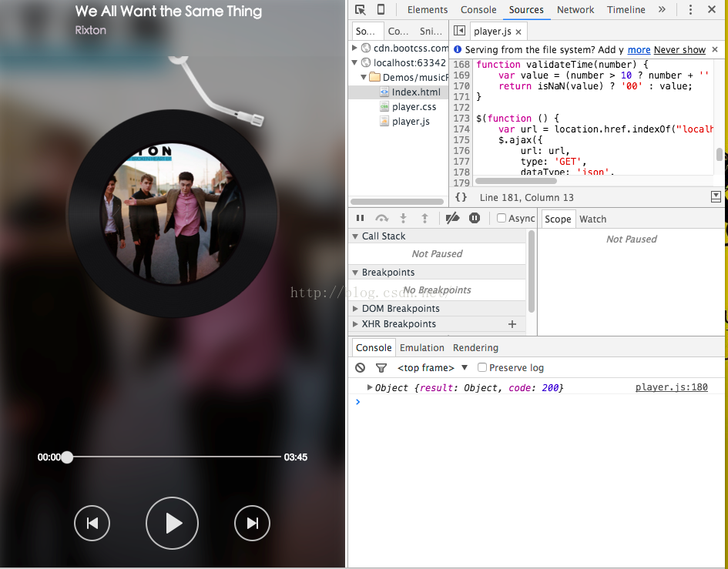
Task: Collapse the Call Stack section
Action: 355,236
